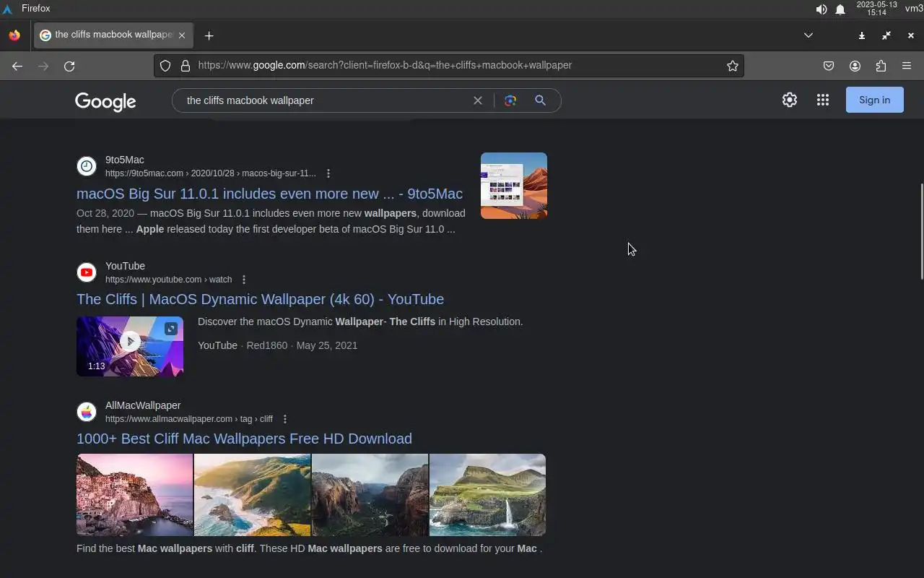Viewport: 924px width, 578px height.
Task: Open 1000+ Best Cliff Mac Wallpapers link
Action: pyautogui.click(x=244, y=439)
